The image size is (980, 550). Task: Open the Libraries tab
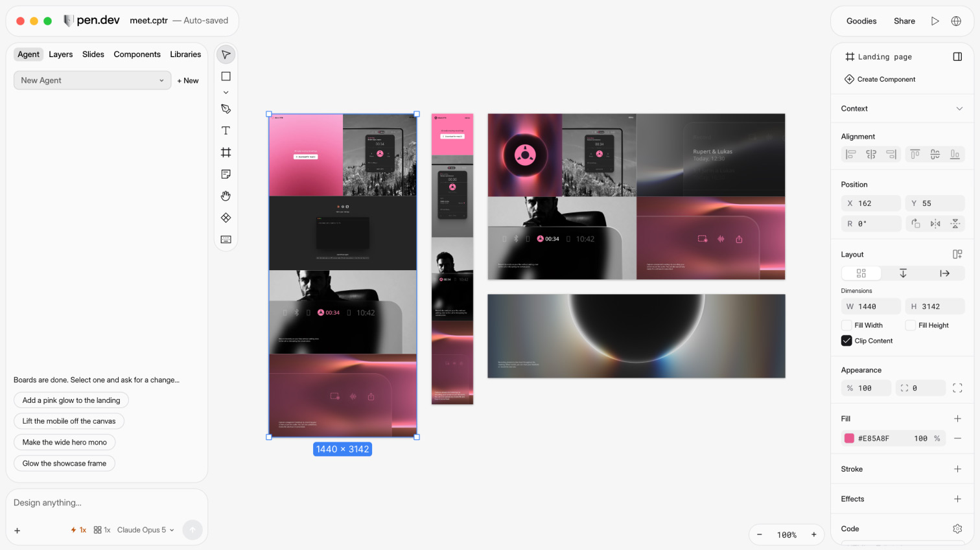(185, 54)
